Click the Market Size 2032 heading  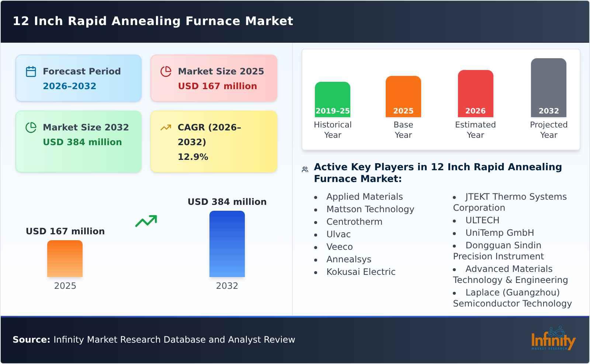coord(86,127)
